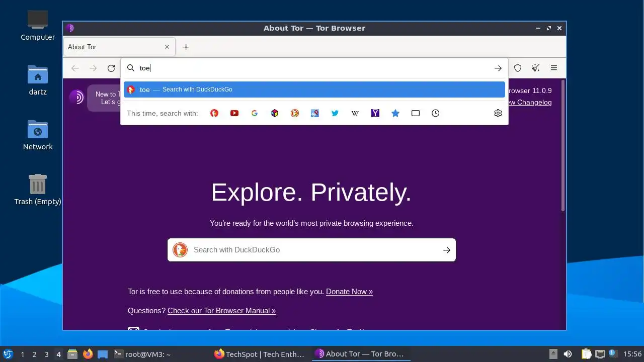Open search settings gear in dropdown
644x362 pixels.
[x=498, y=113]
